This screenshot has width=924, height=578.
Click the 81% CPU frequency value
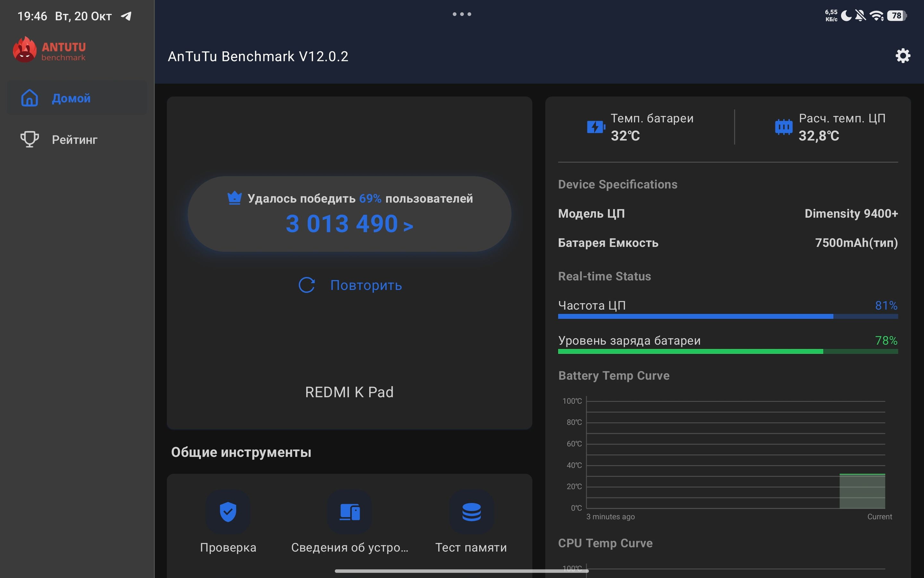pos(886,305)
